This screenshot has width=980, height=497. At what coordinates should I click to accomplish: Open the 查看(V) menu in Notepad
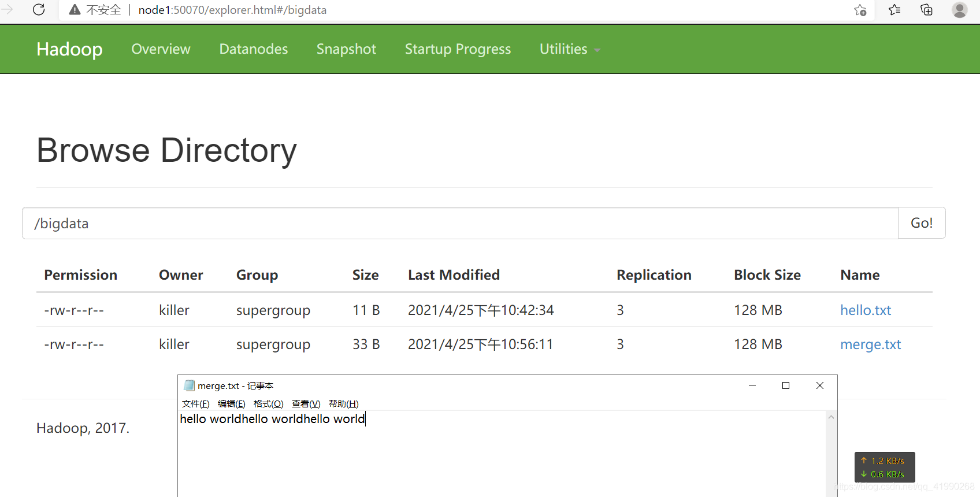(x=306, y=403)
